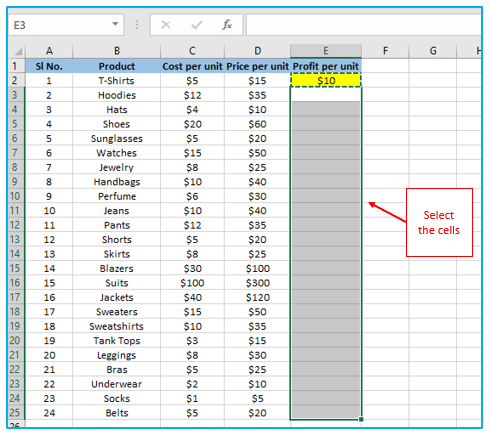Click the $2 cost cell for Underwear
The height and width of the screenshot is (436, 490).
point(192,384)
